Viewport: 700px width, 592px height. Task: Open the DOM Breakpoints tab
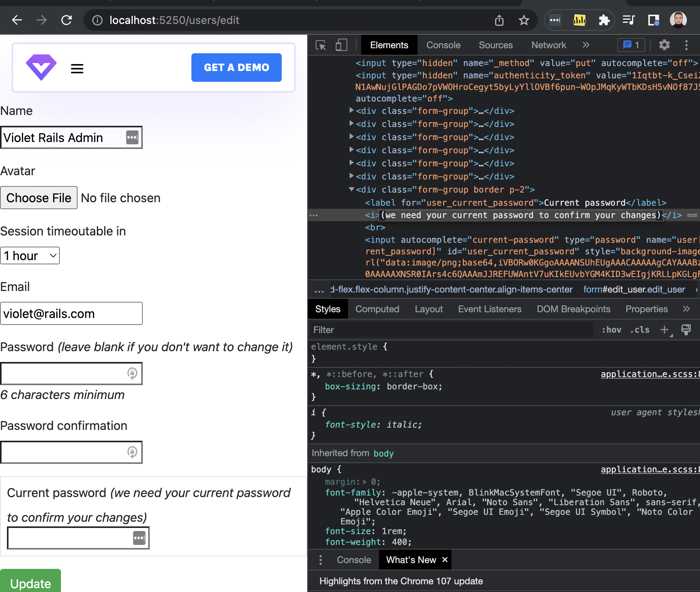[573, 309]
